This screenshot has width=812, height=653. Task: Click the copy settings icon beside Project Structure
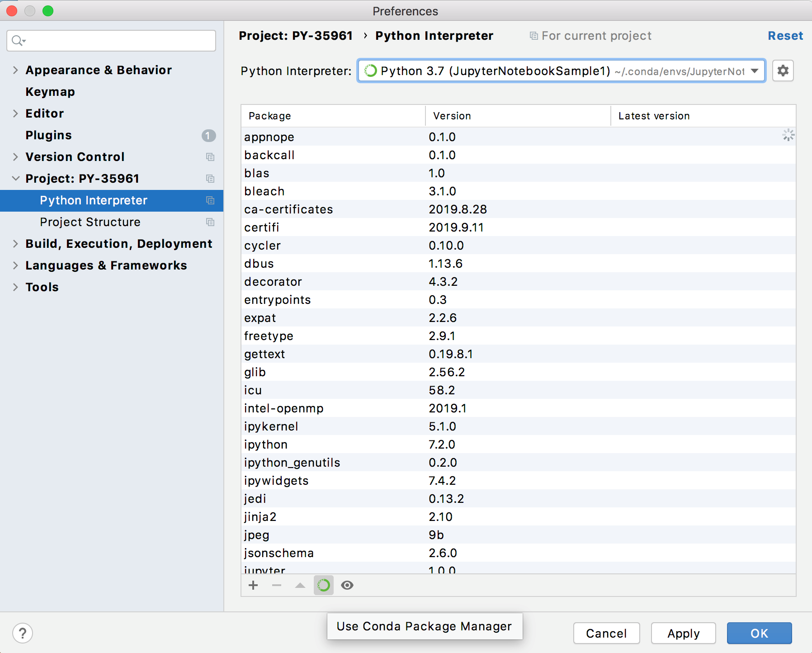(210, 222)
